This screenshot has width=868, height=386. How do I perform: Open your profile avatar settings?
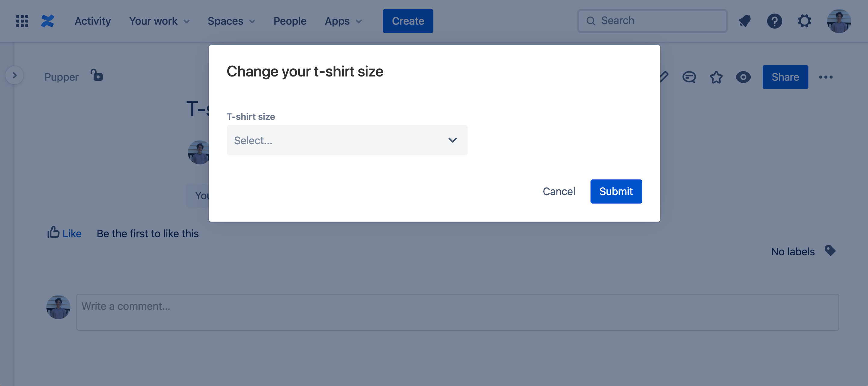pyautogui.click(x=839, y=21)
